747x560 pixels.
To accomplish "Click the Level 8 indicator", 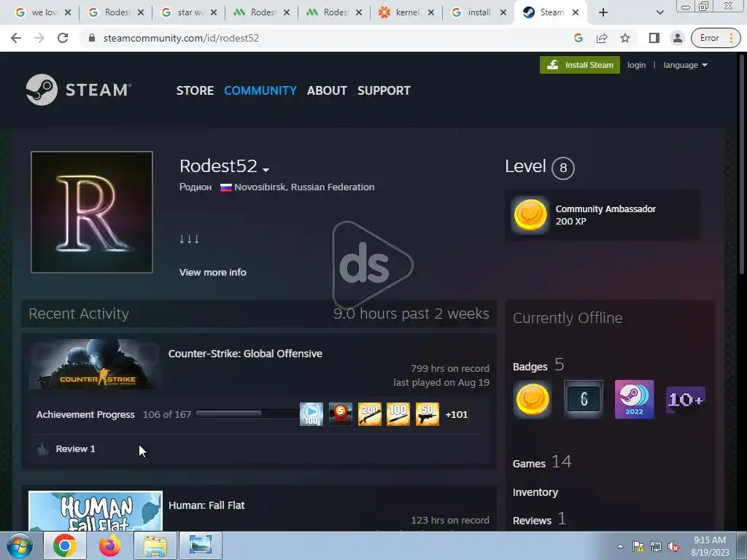I will click(540, 167).
